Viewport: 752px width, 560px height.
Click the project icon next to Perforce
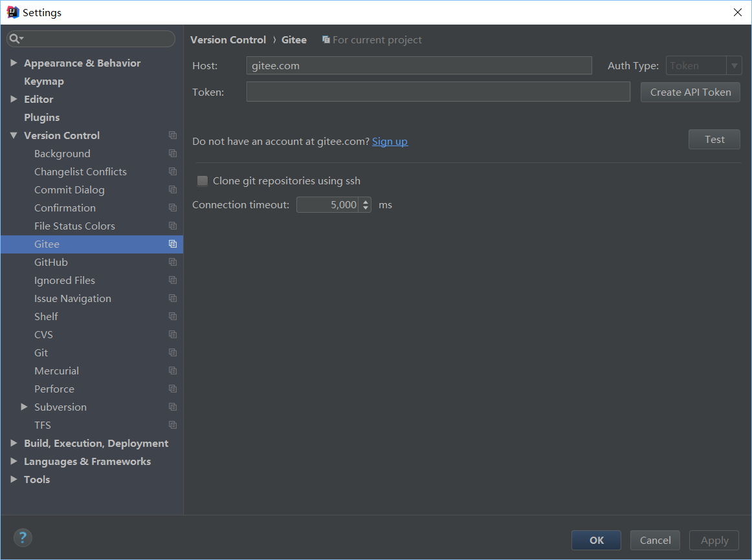pos(173,389)
